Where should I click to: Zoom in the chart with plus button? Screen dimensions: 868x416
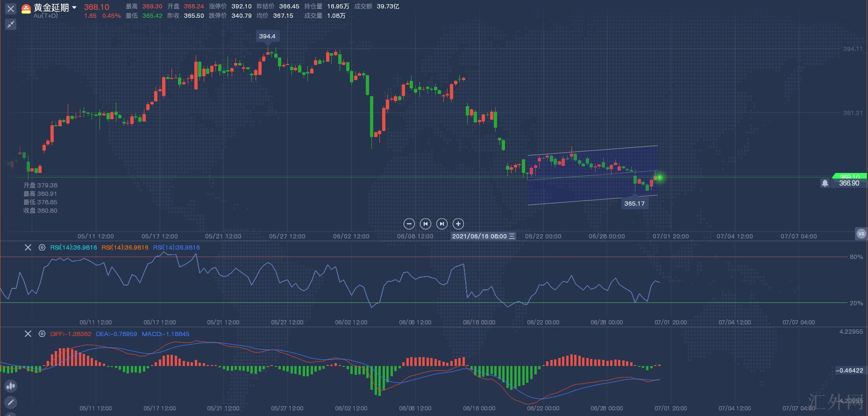(x=458, y=224)
